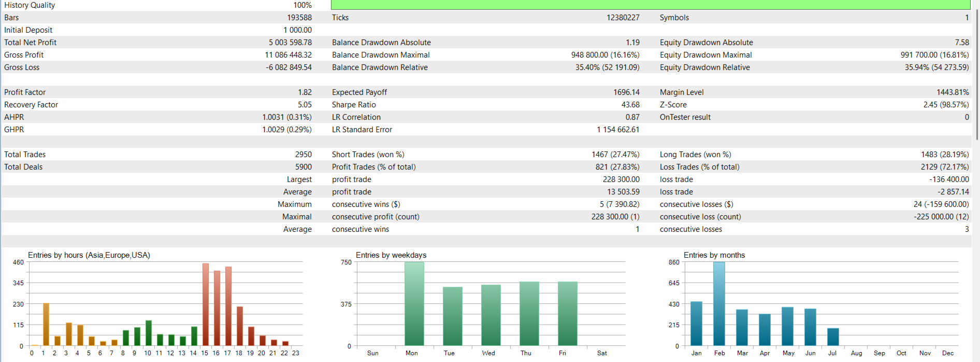Click the Gross Profit value 11 086 448.32
980x362 pixels.
click(x=288, y=55)
